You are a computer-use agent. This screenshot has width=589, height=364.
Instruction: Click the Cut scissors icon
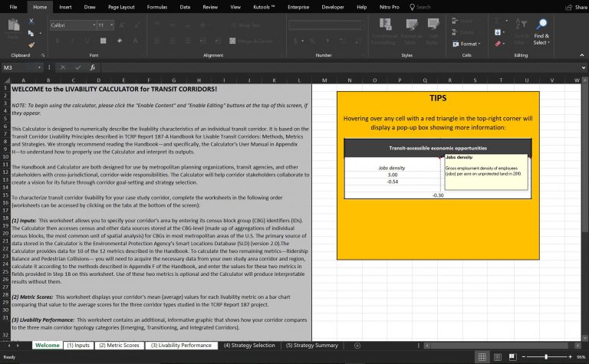point(31,22)
